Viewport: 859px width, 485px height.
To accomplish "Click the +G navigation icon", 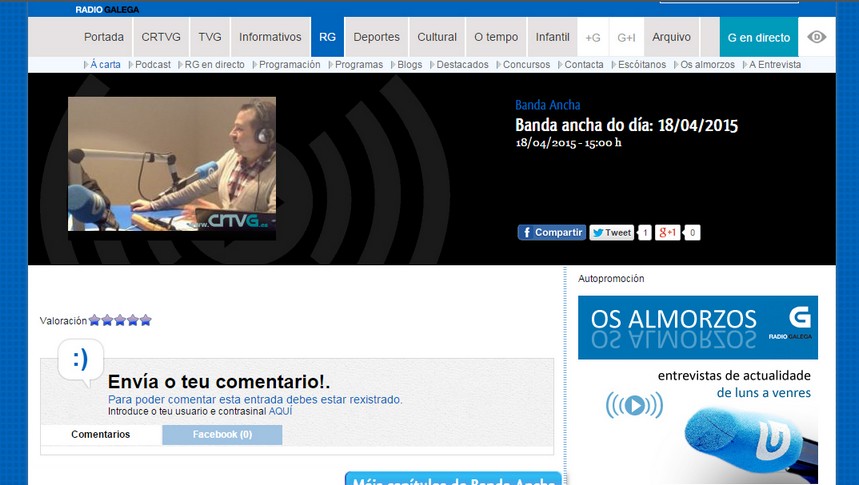I will pos(593,37).
